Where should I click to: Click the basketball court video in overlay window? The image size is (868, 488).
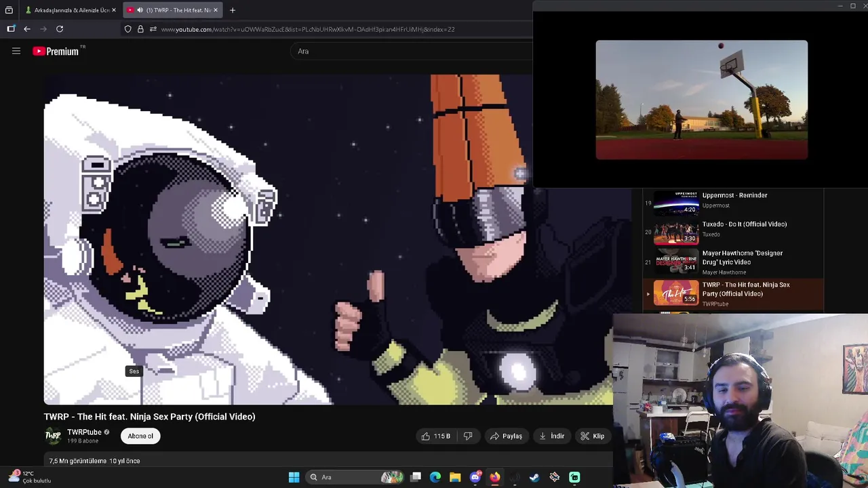pyautogui.click(x=702, y=100)
